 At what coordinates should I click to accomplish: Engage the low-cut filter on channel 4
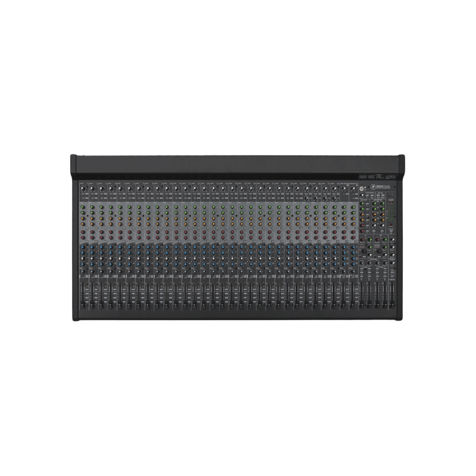pyautogui.click(x=114, y=197)
